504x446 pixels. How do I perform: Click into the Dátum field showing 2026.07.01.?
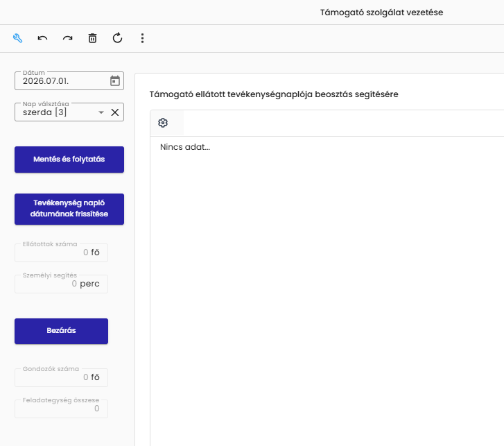(x=61, y=80)
